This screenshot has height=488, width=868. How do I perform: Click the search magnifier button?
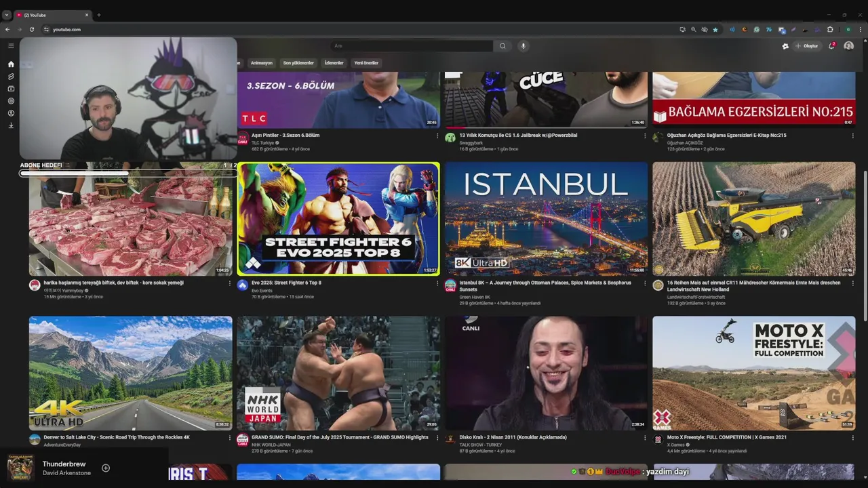pos(502,46)
